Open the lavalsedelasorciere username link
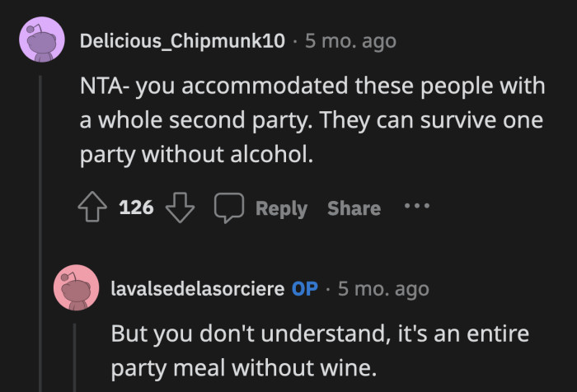The width and height of the screenshot is (577, 392). tap(198, 289)
